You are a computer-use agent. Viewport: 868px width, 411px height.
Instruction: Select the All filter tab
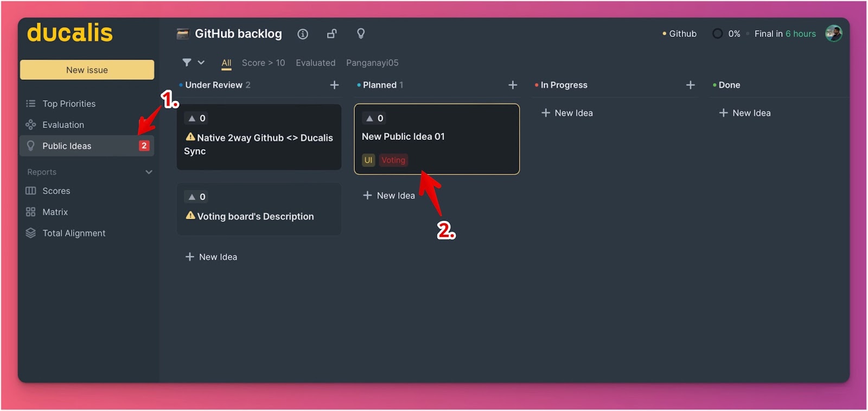tap(226, 63)
